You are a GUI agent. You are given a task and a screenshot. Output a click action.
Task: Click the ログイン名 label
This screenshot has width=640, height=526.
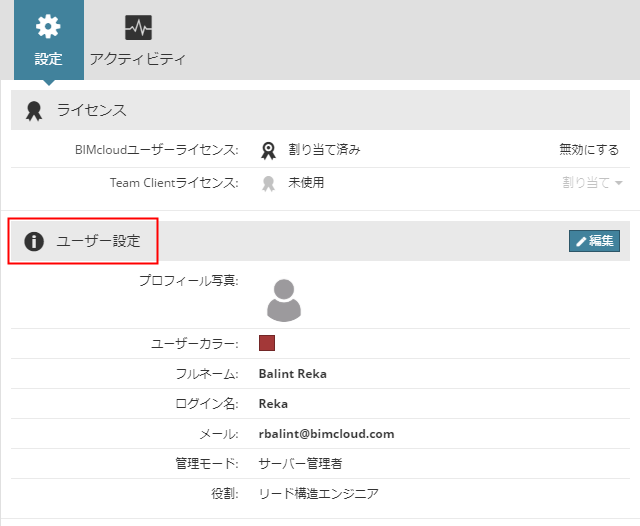[x=207, y=404]
